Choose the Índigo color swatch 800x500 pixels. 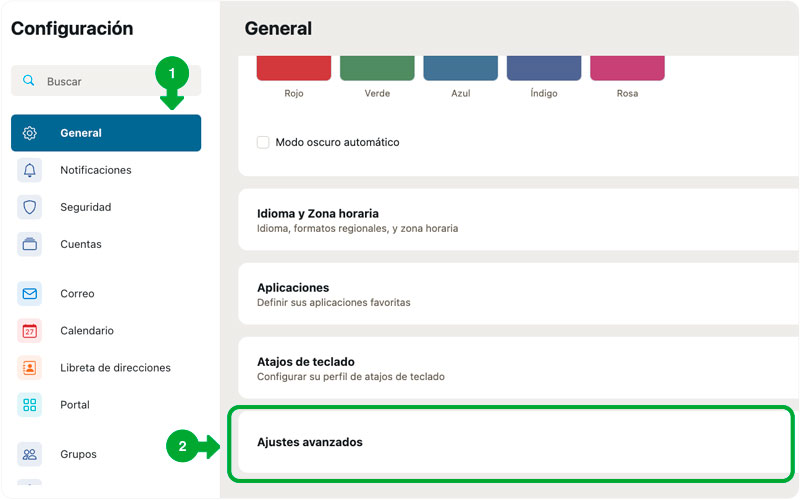click(544, 68)
